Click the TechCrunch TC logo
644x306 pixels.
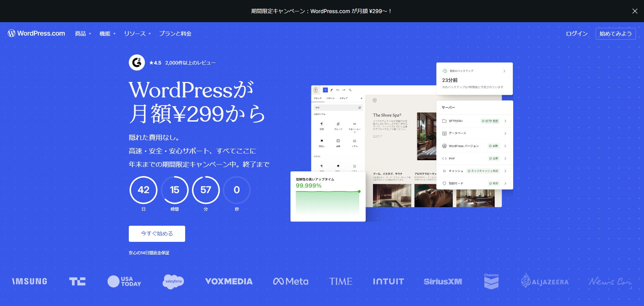77,281
